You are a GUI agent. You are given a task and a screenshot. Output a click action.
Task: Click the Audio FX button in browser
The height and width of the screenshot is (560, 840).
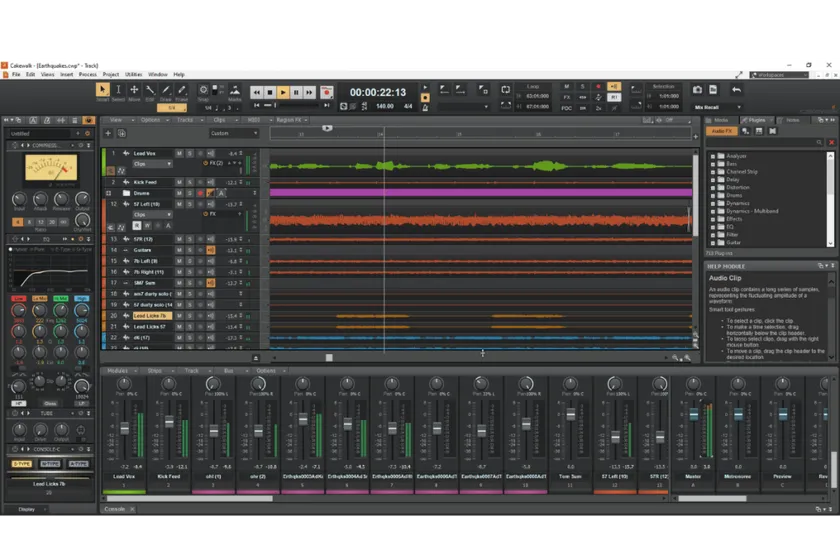tap(722, 131)
